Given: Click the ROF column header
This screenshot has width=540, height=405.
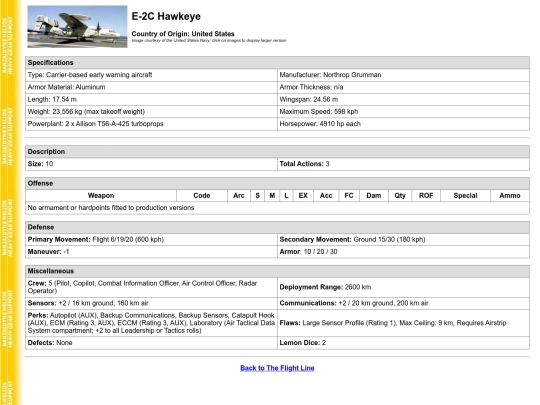Looking at the screenshot, I should pyautogui.click(x=426, y=196).
